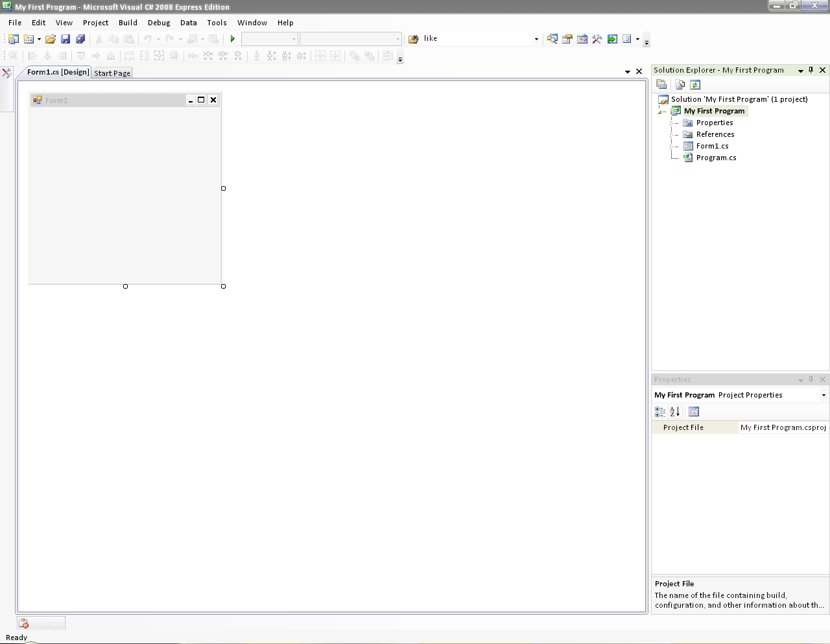Toggle auto-hide pin on Solution Explorer
830x644 pixels.
(811, 70)
